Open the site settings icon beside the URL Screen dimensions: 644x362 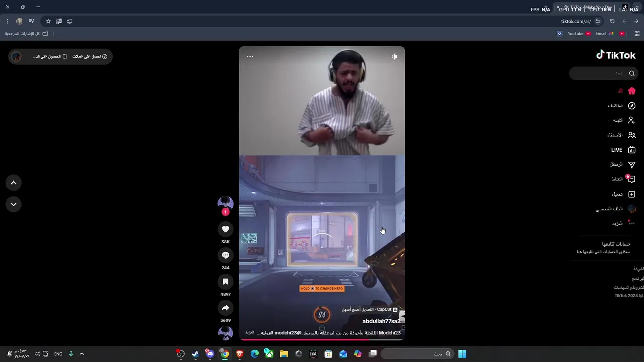(x=598, y=21)
